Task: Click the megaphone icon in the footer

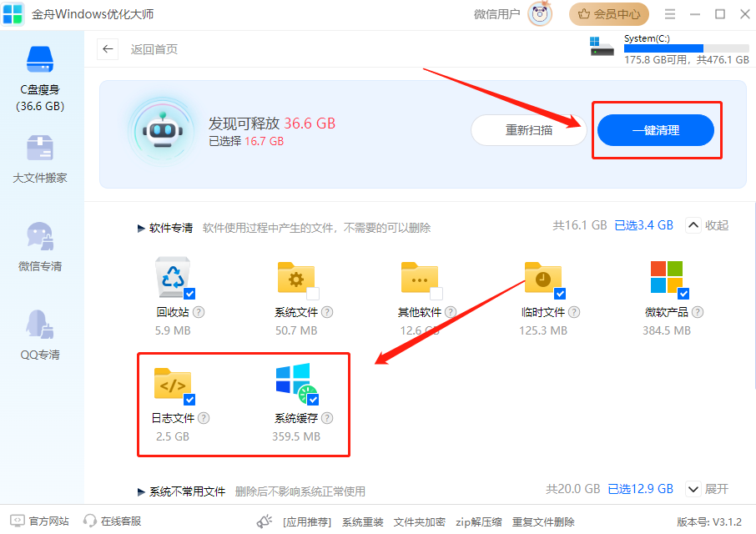Action: tap(265, 521)
